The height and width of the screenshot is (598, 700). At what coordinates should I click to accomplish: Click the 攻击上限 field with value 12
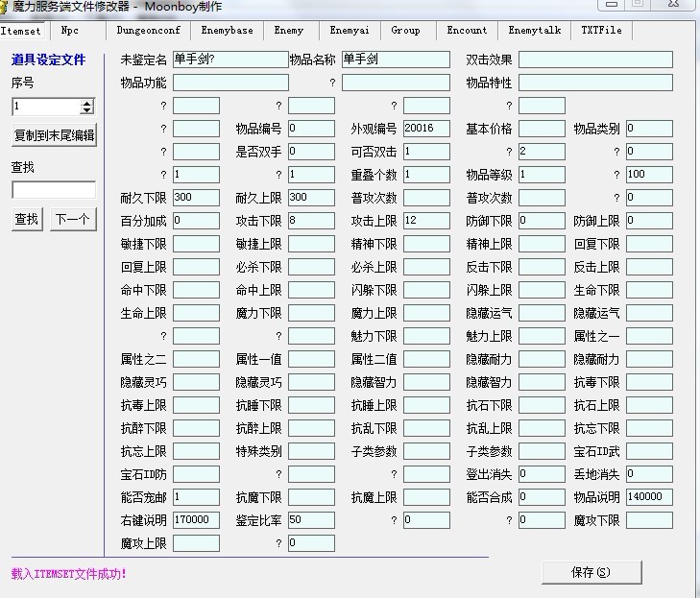(x=426, y=221)
